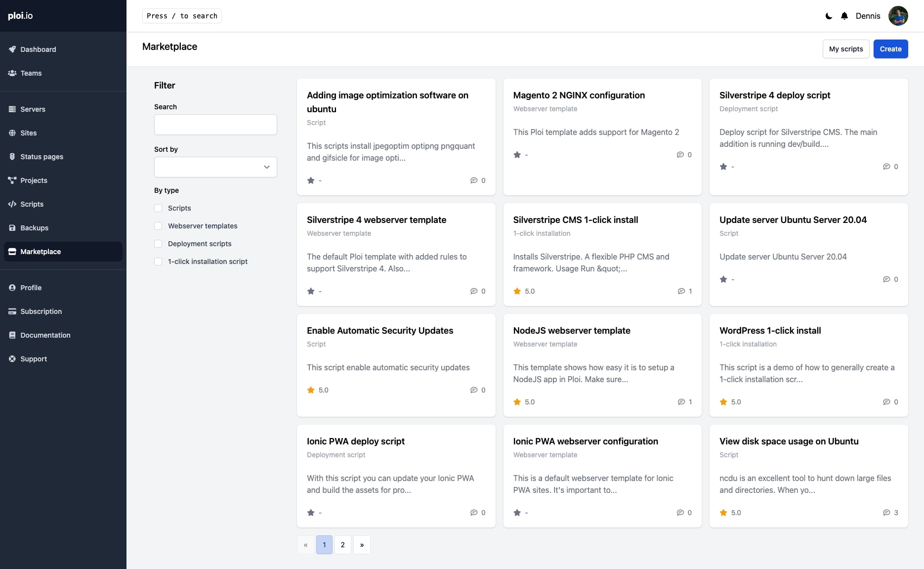Open My scripts
The width and height of the screenshot is (924, 569).
click(845, 49)
